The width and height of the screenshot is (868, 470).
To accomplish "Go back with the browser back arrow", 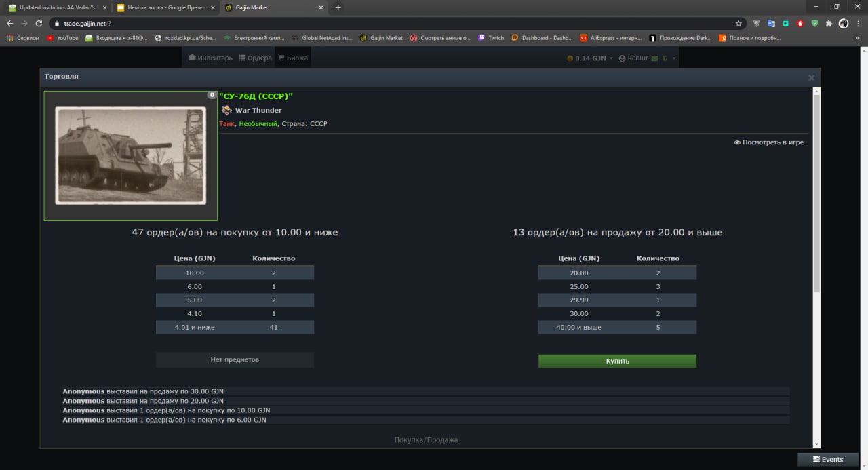I will click(x=9, y=23).
